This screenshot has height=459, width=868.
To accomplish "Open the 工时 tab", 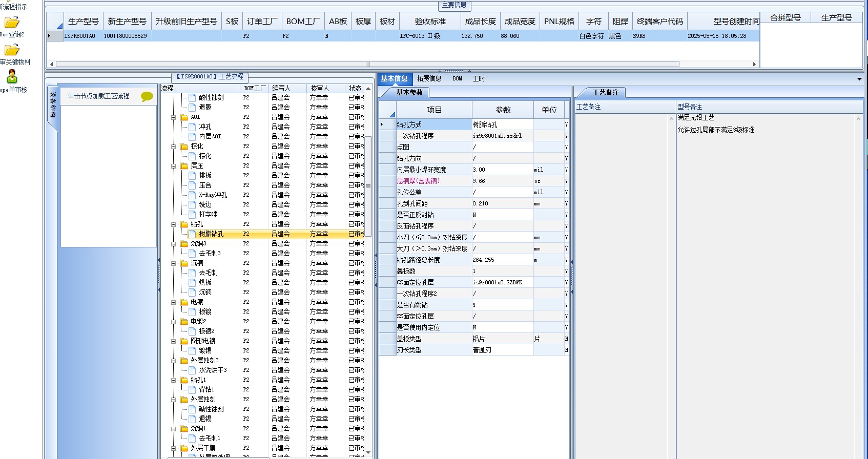I will point(479,79).
